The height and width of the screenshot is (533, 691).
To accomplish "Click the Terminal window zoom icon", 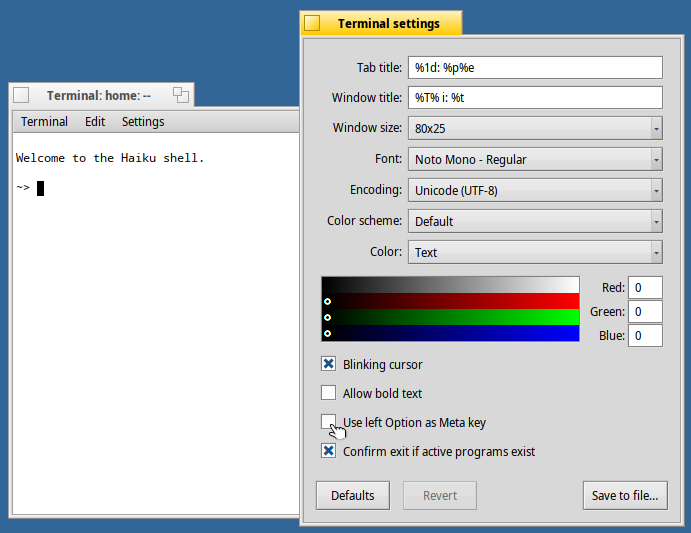I will pyautogui.click(x=180, y=96).
